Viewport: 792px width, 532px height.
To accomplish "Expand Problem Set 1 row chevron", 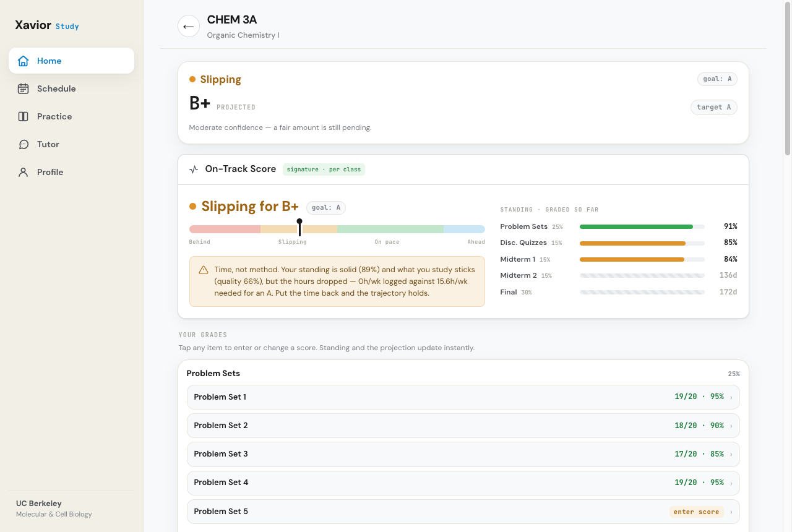I will coord(731,397).
